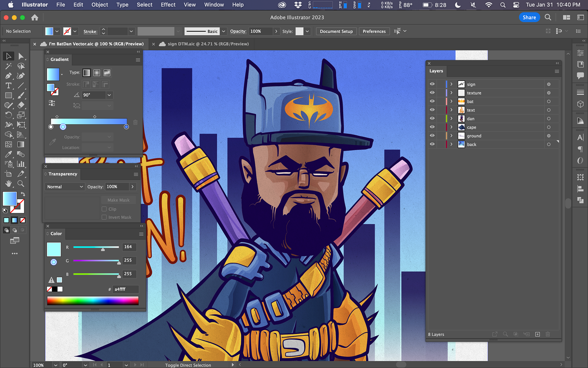This screenshot has height=368, width=588.
Task: Expand the text layer
Action: [451, 110]
